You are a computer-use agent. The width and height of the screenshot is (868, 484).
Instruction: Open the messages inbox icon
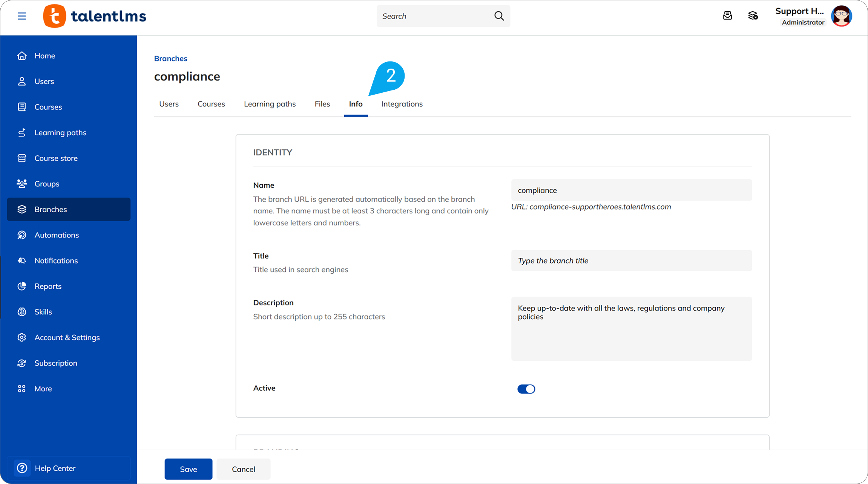(x=727, y=16)
